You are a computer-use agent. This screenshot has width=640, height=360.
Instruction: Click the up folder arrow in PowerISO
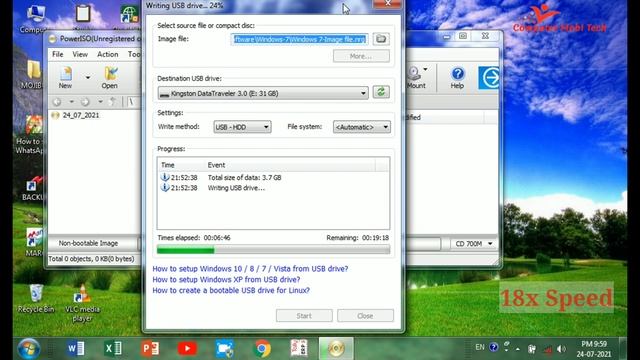tap(113, 102)
